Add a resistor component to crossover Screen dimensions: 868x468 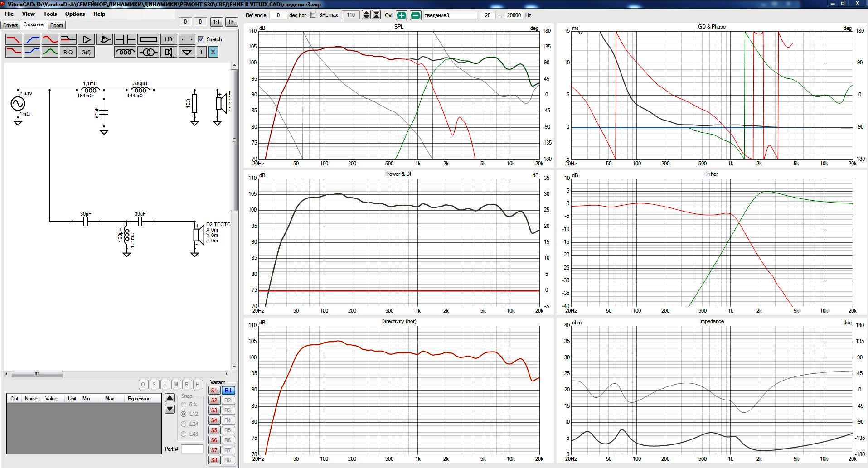(148, 39)
